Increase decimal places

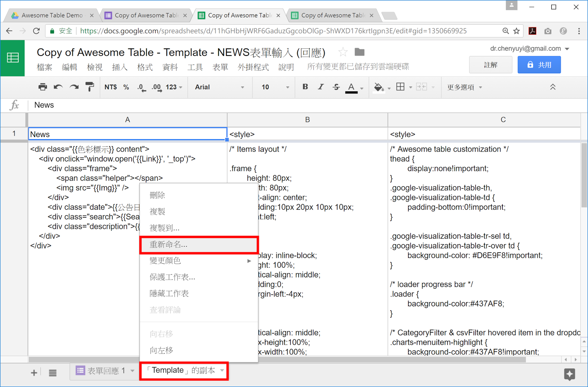[157, 87]
